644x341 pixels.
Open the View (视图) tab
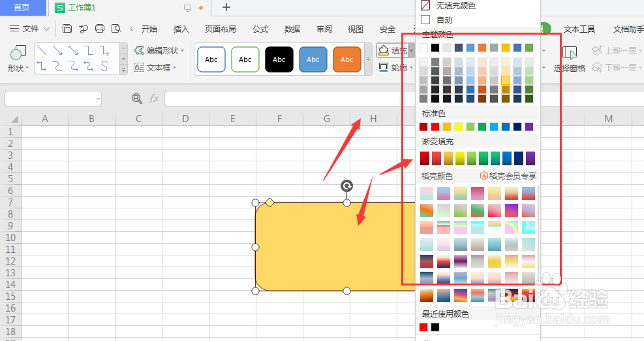click(355, 29)
